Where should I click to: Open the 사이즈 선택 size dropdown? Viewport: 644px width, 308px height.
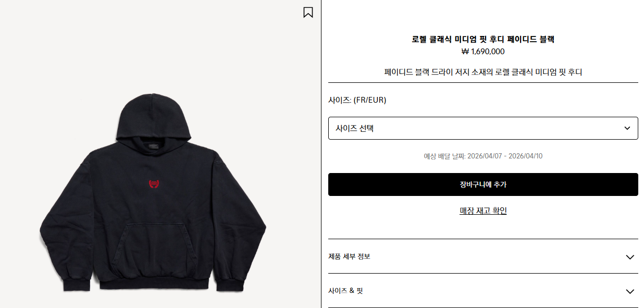pyautogui.click(x=483, y=128)
